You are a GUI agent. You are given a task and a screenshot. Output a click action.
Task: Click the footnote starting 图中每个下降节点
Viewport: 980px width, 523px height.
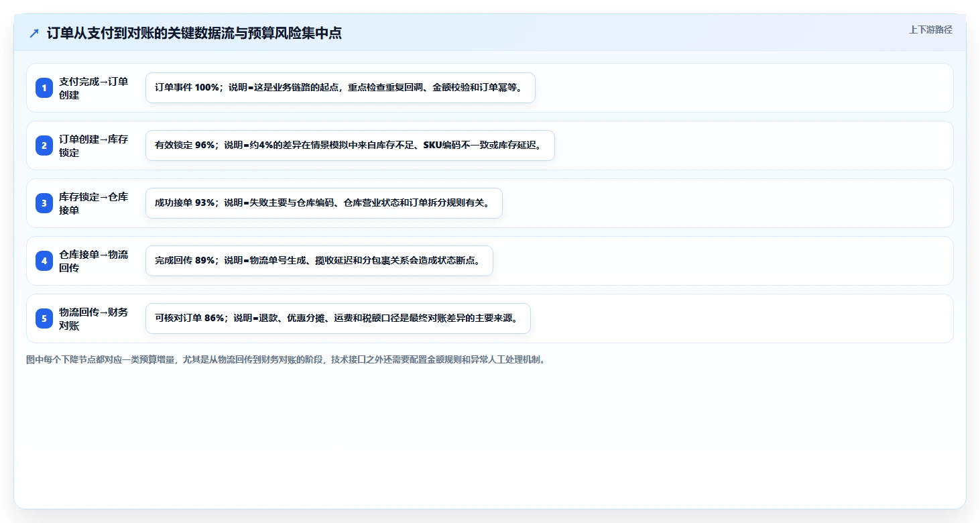tap(286, 360)
